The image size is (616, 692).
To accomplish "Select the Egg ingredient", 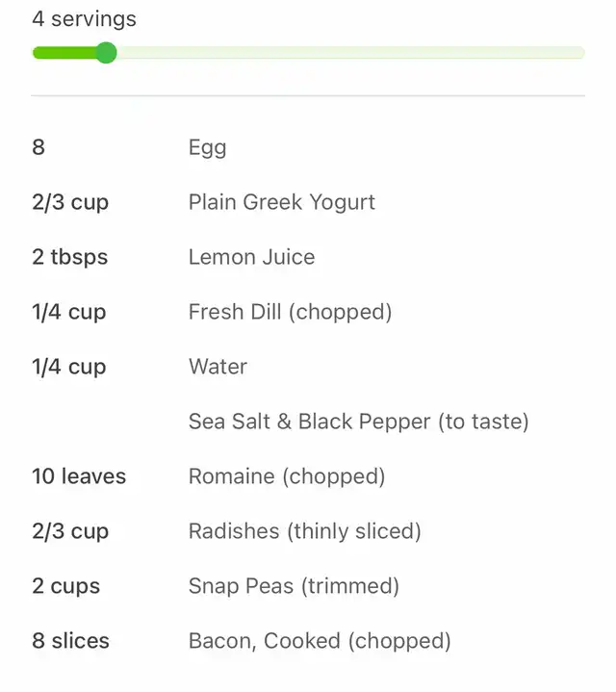I will 207,147.
